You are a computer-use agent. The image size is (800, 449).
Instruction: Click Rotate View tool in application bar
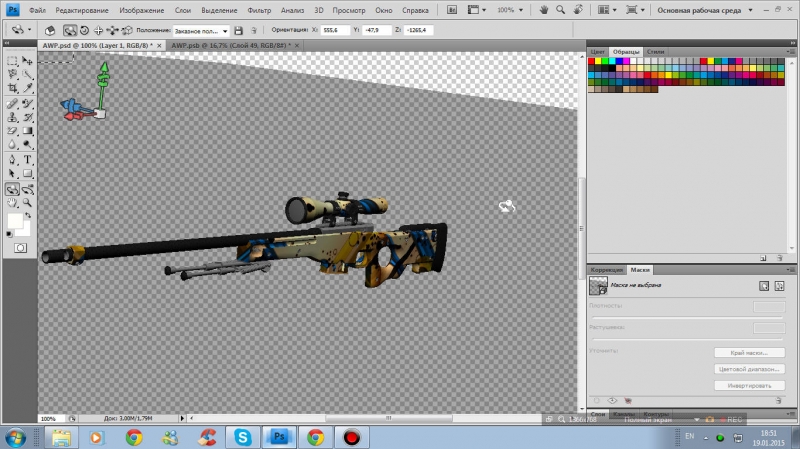pos(578,10)
